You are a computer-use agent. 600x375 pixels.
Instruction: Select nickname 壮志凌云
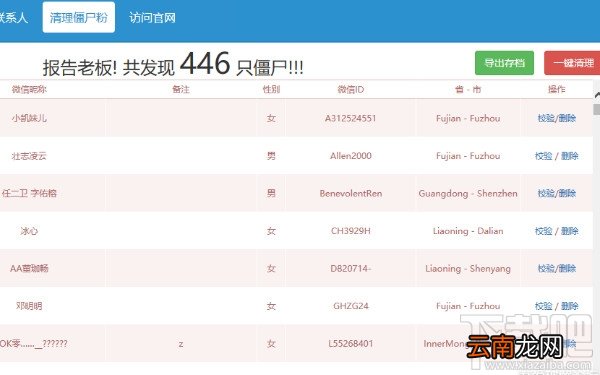(29, 156)
